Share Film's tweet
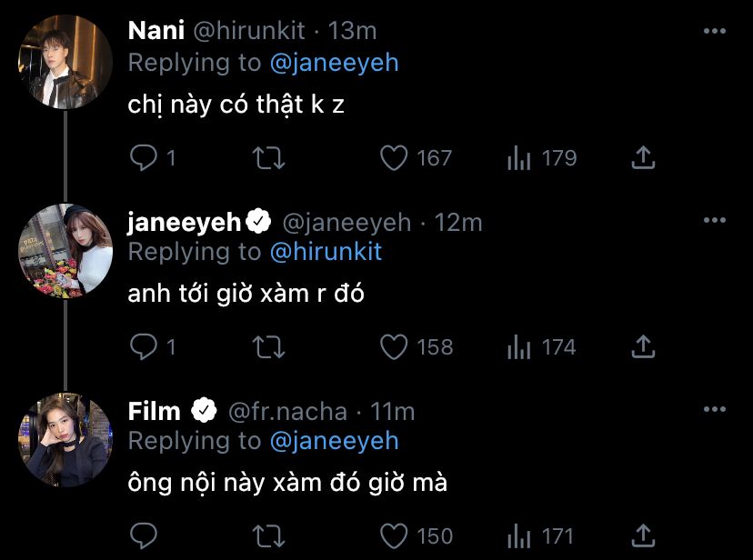Image resolution: width=753 pixels, height=560 pixels. click(643, 535)
